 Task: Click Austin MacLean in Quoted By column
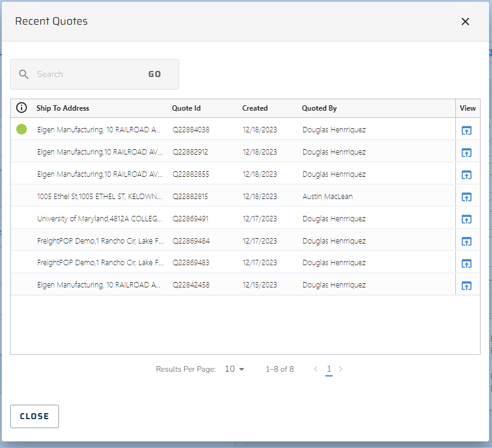coord(328,197)
